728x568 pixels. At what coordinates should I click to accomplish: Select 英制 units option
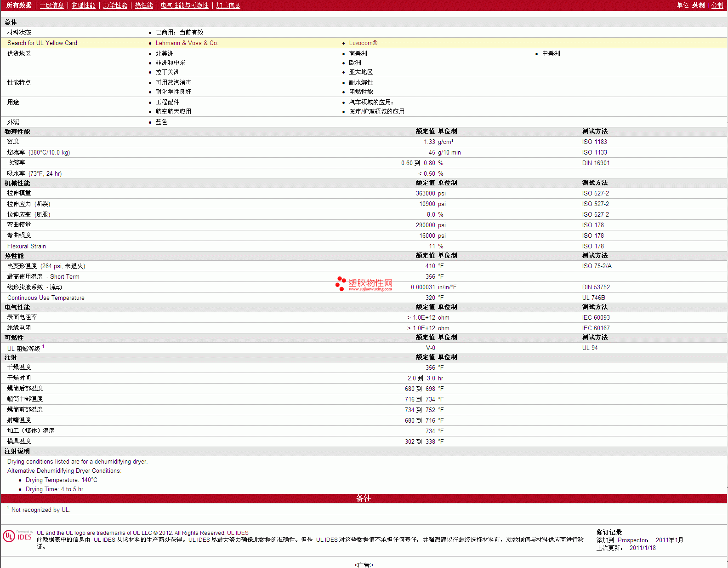(x=698, y=6)
